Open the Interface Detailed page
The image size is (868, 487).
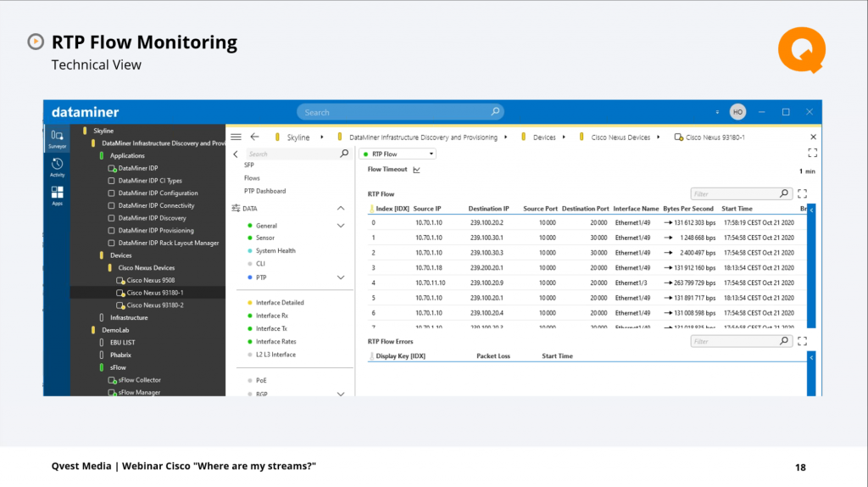click(280, 303)
